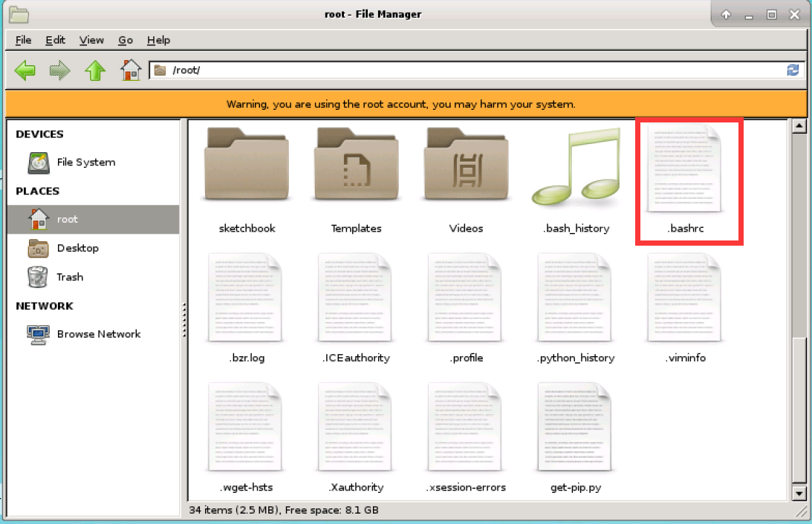Viewport: 812px width, 524px height.
Task: Open the Help menu
Action: (x=158, y=40)
